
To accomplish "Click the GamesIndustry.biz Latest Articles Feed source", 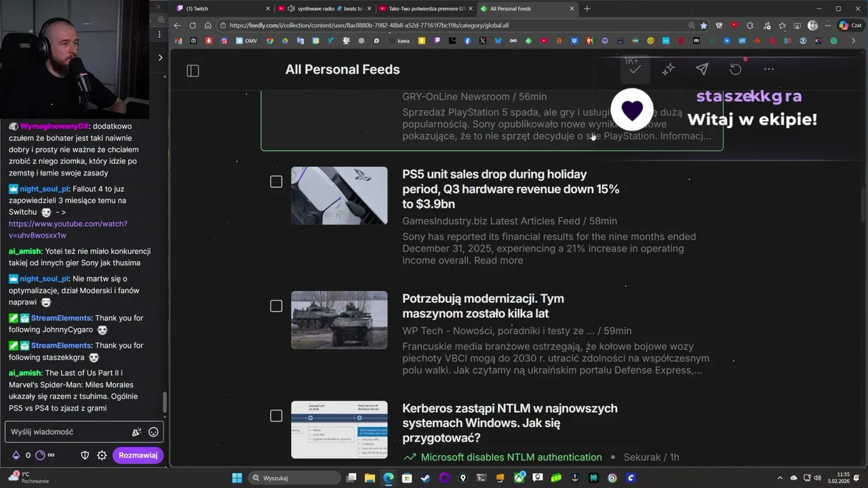I will 491,221.
